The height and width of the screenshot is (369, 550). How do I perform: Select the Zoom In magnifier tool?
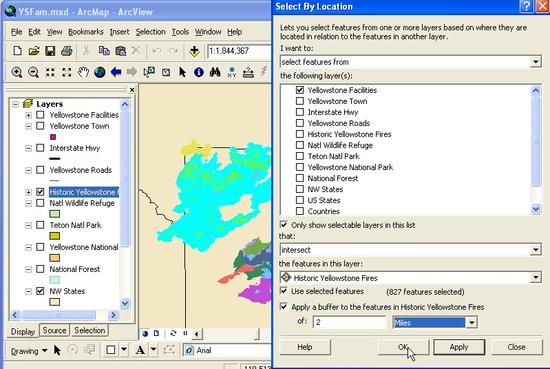pos(16,72)
